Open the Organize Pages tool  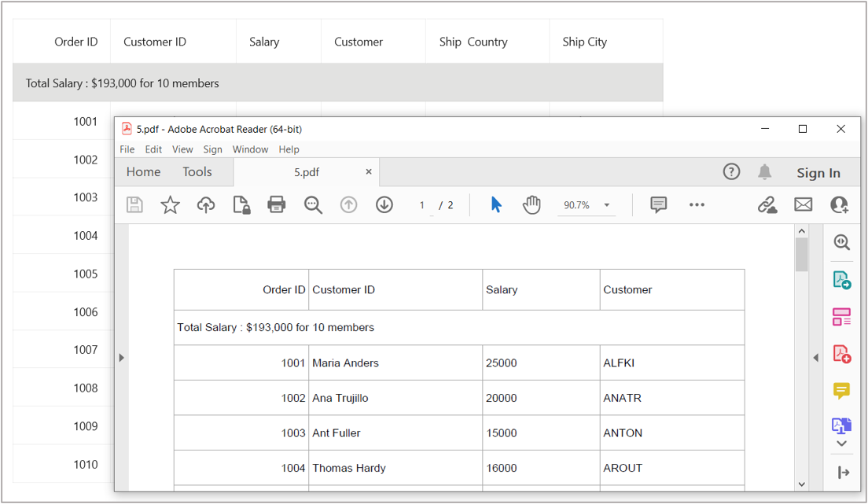[841, 316]
